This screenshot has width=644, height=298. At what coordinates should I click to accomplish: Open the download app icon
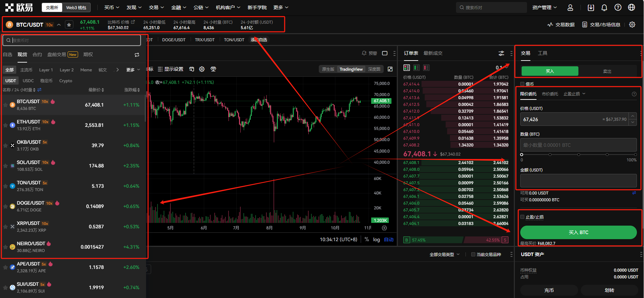click(x=591, y=7)
